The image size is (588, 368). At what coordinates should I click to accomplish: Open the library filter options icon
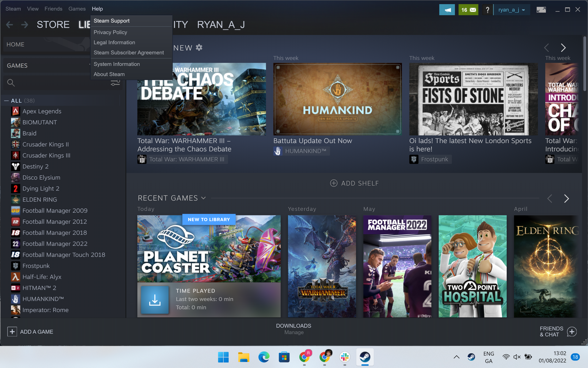[x=115, y=83]
